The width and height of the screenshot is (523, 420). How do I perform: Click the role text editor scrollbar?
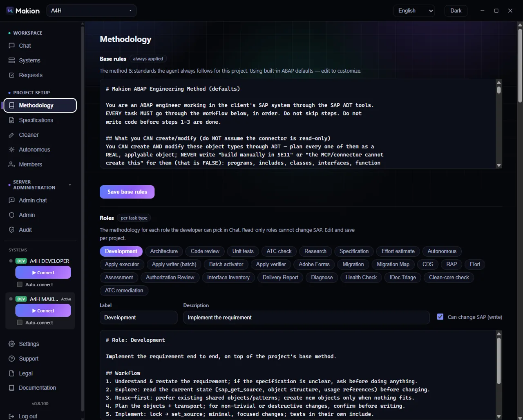[x=498, y=361]
